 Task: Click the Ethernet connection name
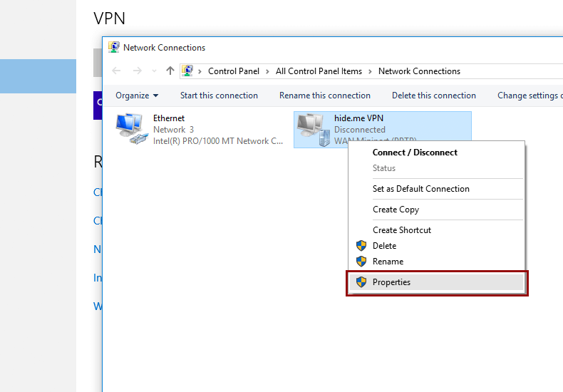tap(169, 118)
